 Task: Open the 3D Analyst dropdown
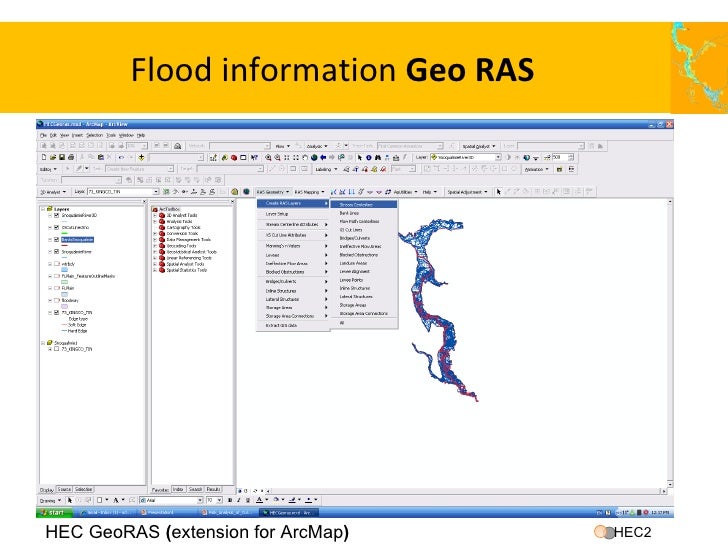pyautogui.click(x=53, y=192)
